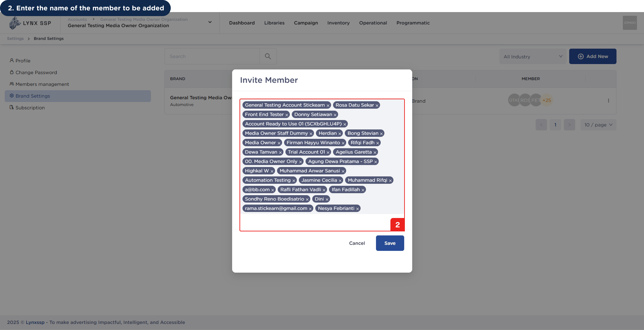Remove a@bb.com tag
Screen dimensions: 644x330
[273, 190]
